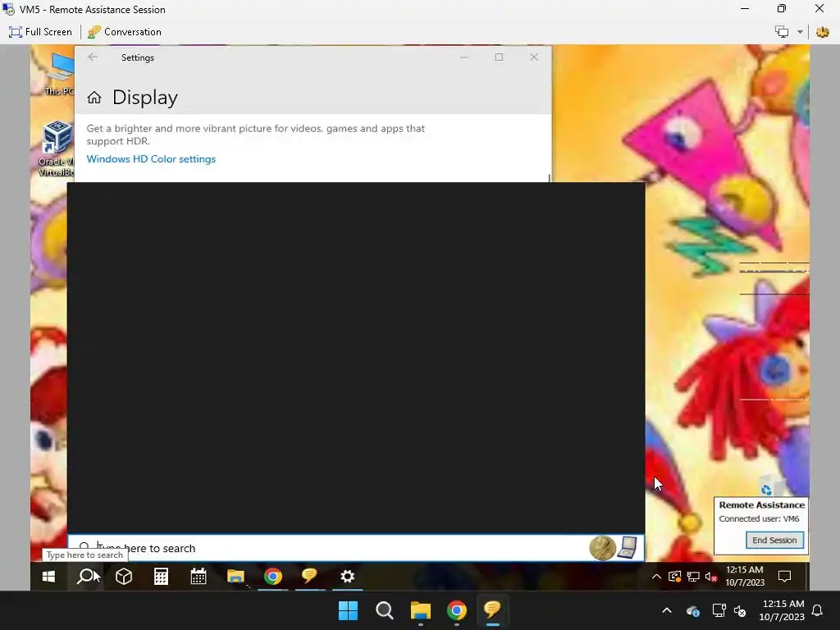840x630 pixels.
Task: Click the monitor display icon in Remote Assistance toolbar
Action: pyautogui.click(x=782, y=32)
